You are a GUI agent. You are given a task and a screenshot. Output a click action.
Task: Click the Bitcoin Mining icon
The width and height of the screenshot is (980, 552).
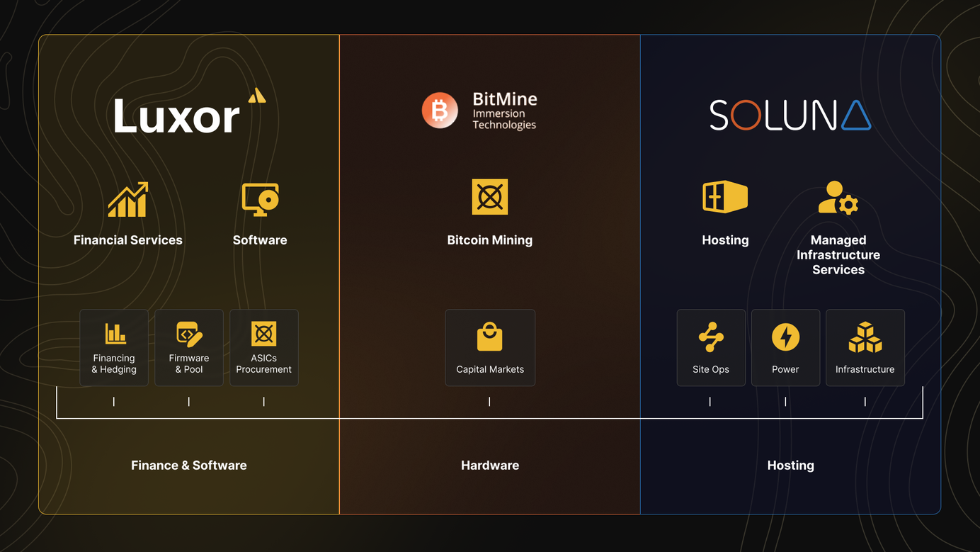coord(490,197)
